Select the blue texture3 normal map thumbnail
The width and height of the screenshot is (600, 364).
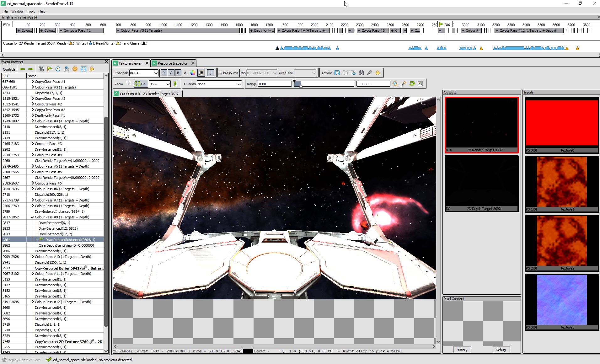click(562, 302)
